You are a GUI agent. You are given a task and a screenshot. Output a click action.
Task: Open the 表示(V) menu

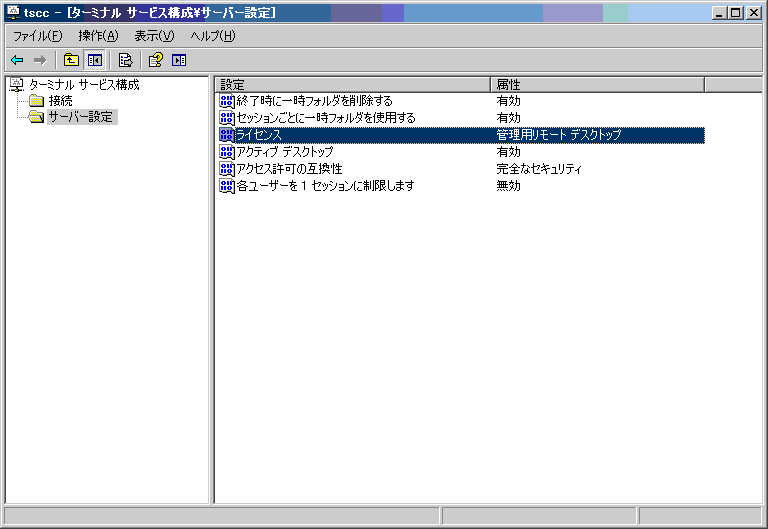click(x=154, y=36)
